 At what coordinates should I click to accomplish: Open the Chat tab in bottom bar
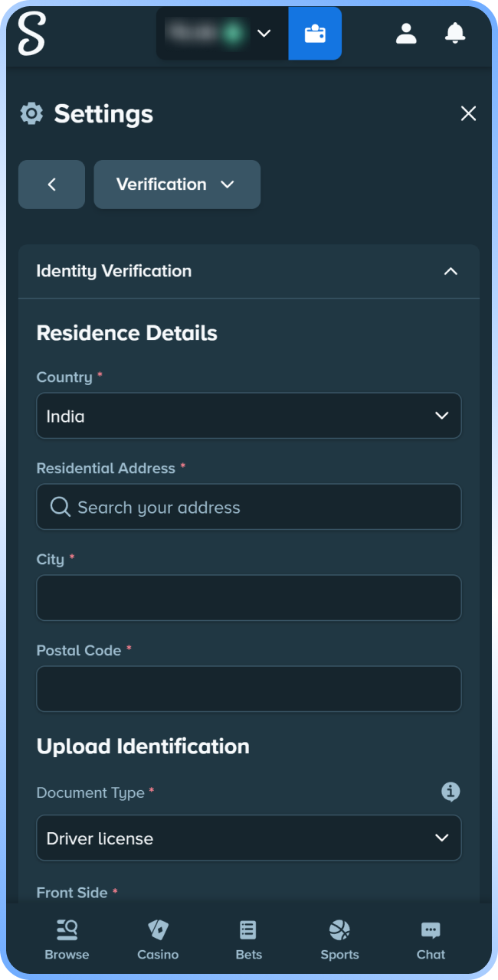point(431,940)
